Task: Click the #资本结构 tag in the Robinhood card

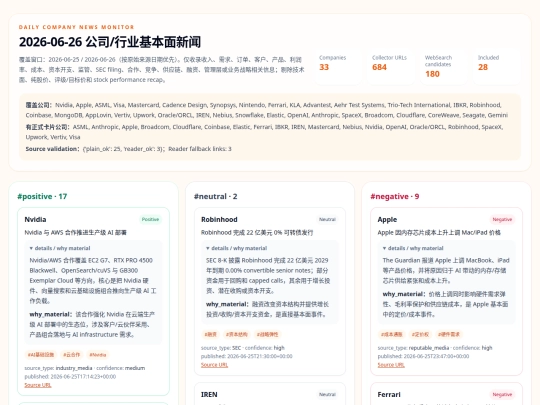Action: [237, 334]
